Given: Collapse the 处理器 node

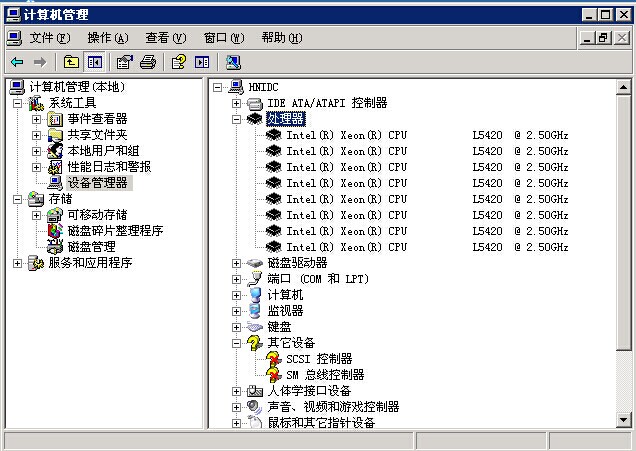Looking at the screenshot, I should (x=237, y=119).
